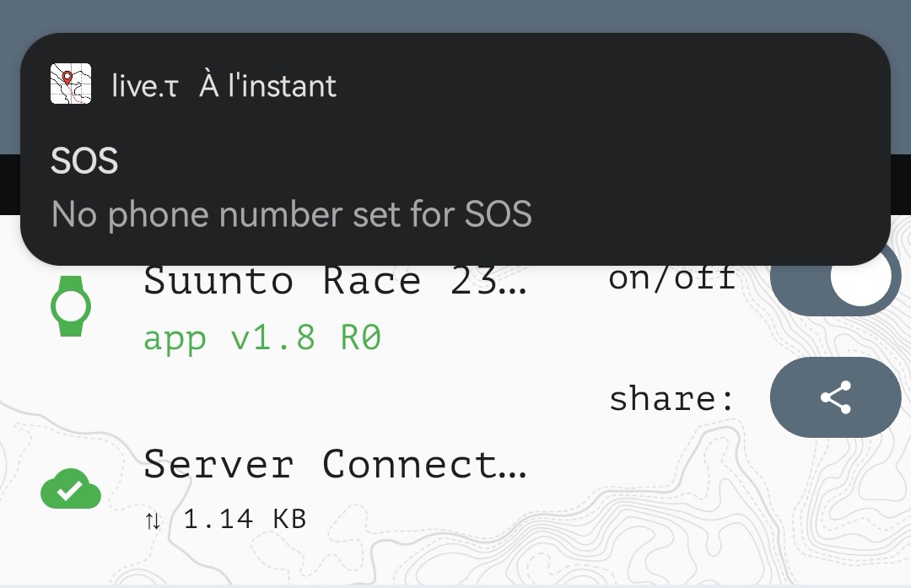The width and height of the screenshot is (911, 588).
Task: Click the up-down data transfer arrows icon
Action: (x=153, y=521)
